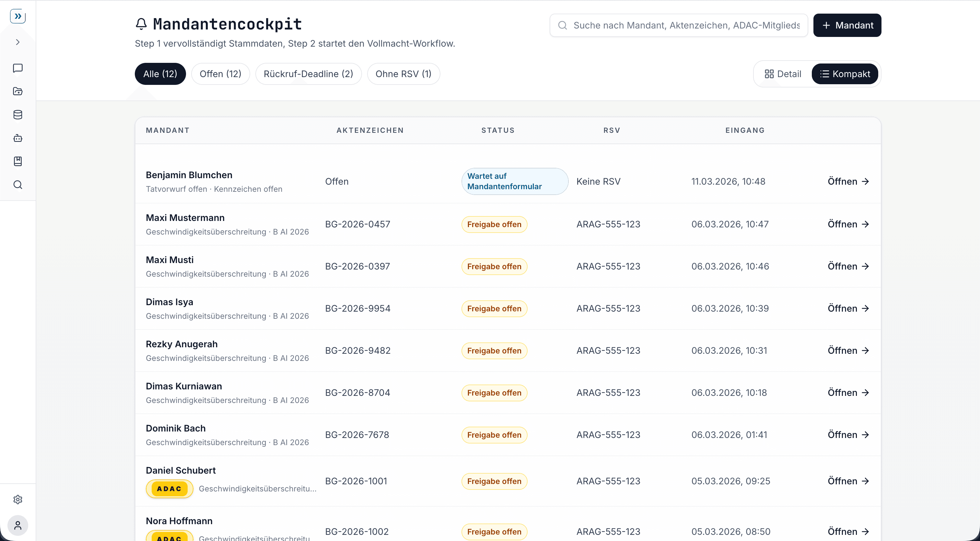Open the bookmark book sidebar icon
Viewport: 980px width, 541px height.
coord(17,161)
